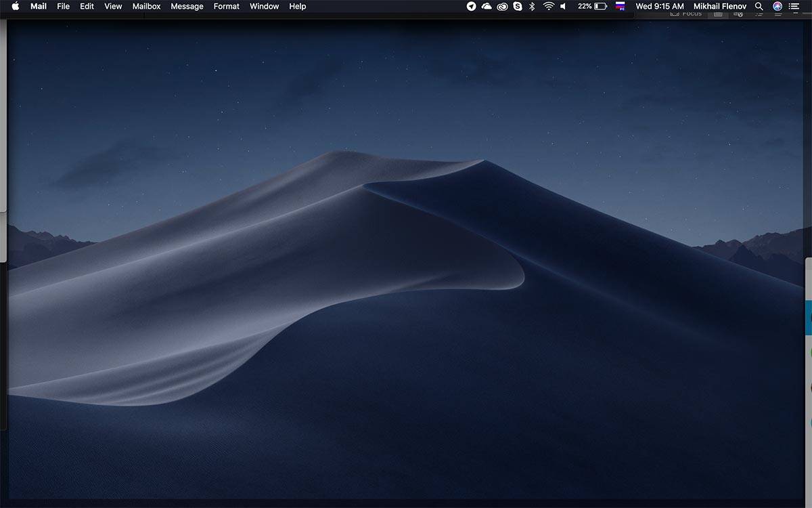
Task: Open the cloud status menu icon
Action: (487, 6)
